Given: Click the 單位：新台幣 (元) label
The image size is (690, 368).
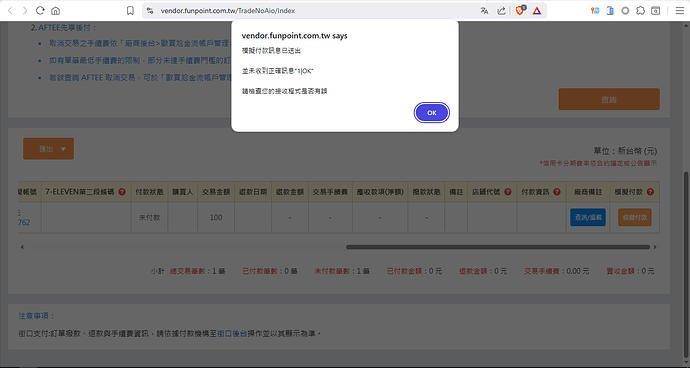Looking at the screenshot, I should 625,151.
